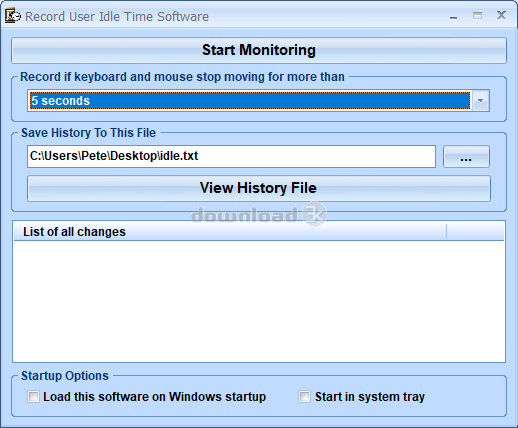Click inside the empty changes list area
This screenshot has width=518, height=428.
point(259,301)
